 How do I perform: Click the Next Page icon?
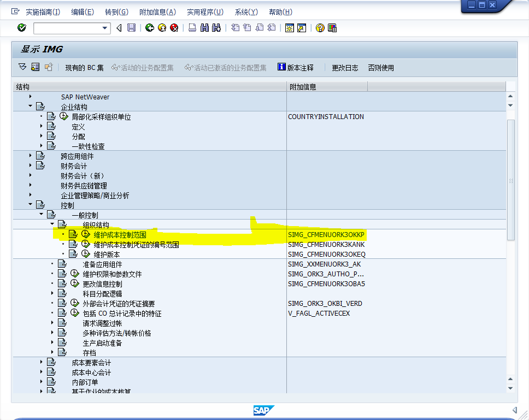tap(260, 28)
